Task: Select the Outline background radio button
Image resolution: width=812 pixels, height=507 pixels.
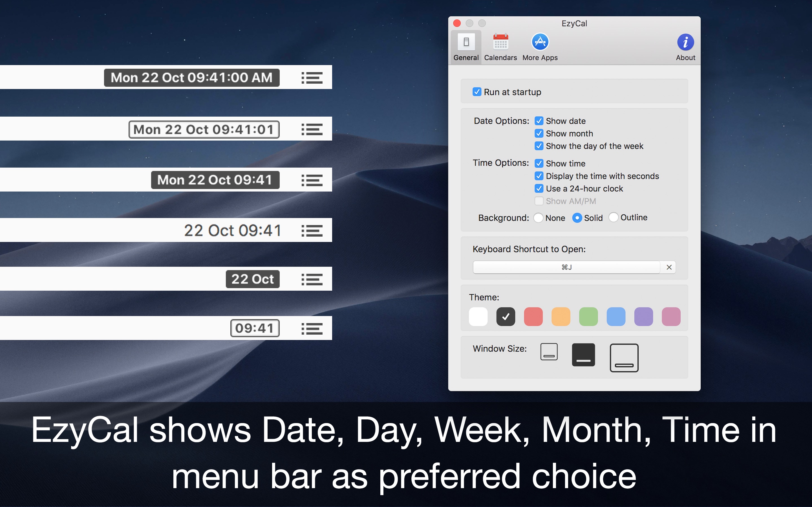Action: click(x=613, y=218)
